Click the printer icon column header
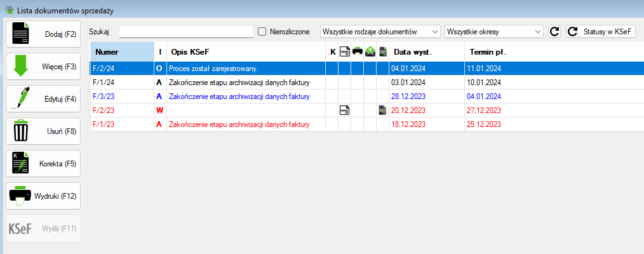The height and width of the screenshot is (254, 644). (357, 51)
